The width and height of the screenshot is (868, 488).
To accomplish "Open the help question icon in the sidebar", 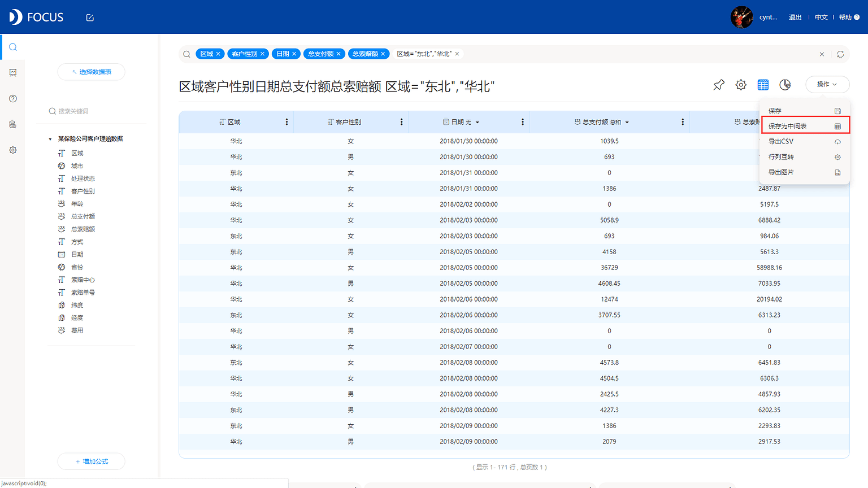I will [x=12, y=98].
